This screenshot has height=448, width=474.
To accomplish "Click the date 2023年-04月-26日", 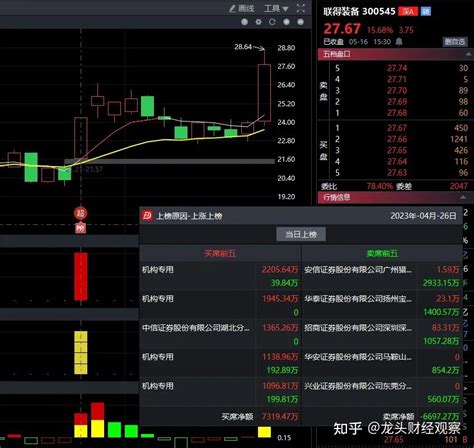I will click(x=423, y=216).
